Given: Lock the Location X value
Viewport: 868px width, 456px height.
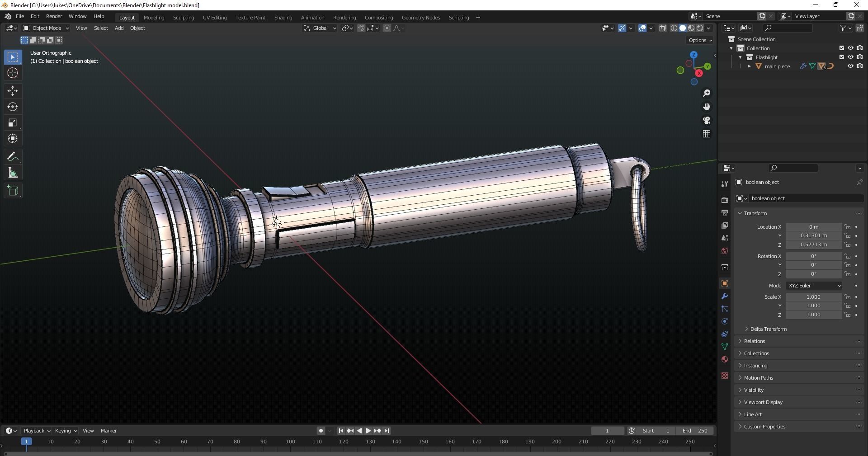Looking at the screenshot, I should point(848,227).
